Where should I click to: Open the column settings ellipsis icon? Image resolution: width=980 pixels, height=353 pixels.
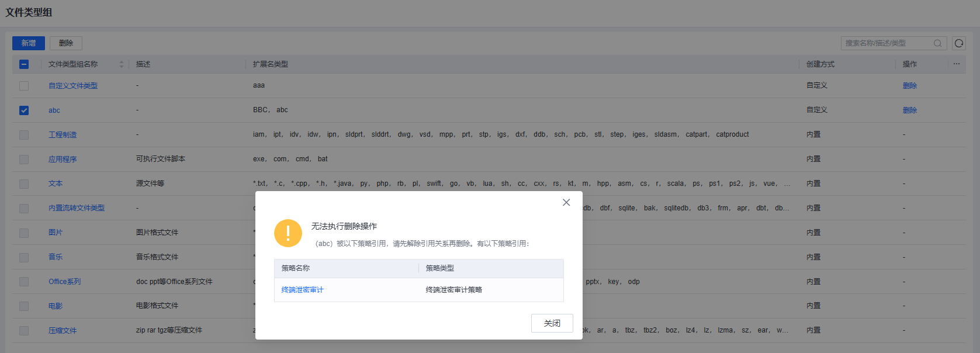[956, 64]
